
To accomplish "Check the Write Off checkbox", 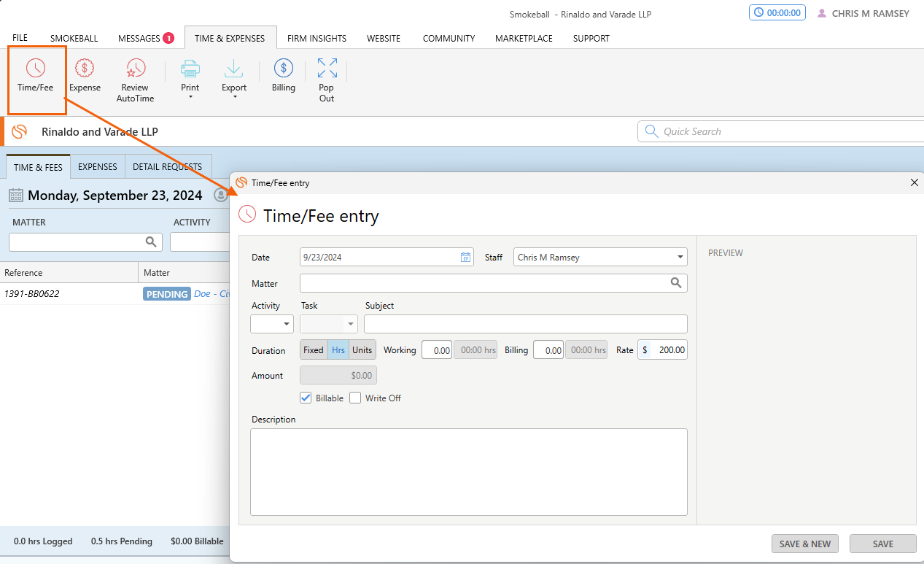I will tap(355, 398).
